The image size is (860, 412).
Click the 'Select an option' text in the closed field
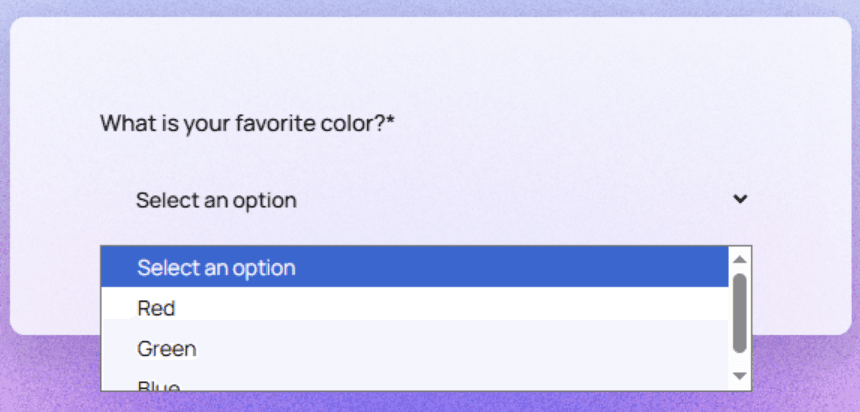coord(216,200)
